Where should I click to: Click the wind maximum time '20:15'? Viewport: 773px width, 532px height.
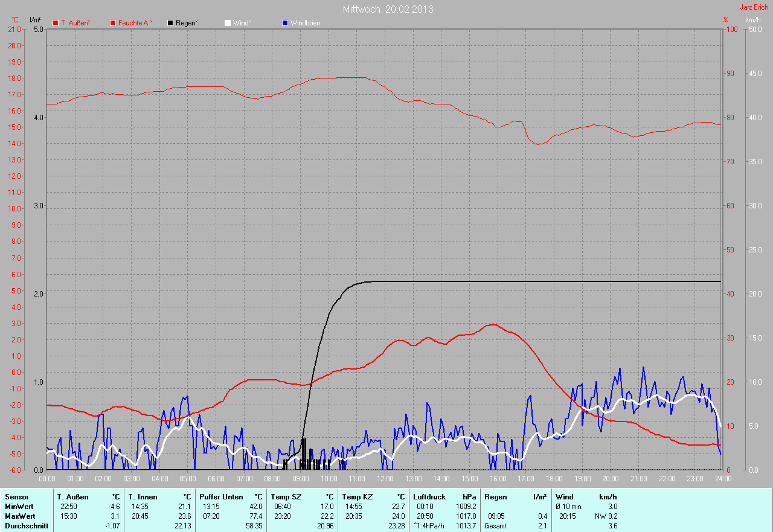coord(568,516)
